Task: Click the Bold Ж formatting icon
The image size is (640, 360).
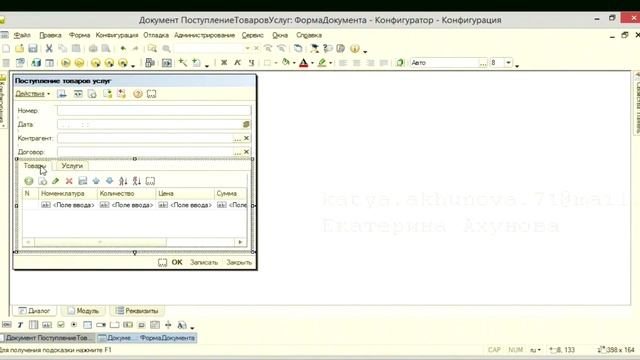Action: (x=224, y=62)
